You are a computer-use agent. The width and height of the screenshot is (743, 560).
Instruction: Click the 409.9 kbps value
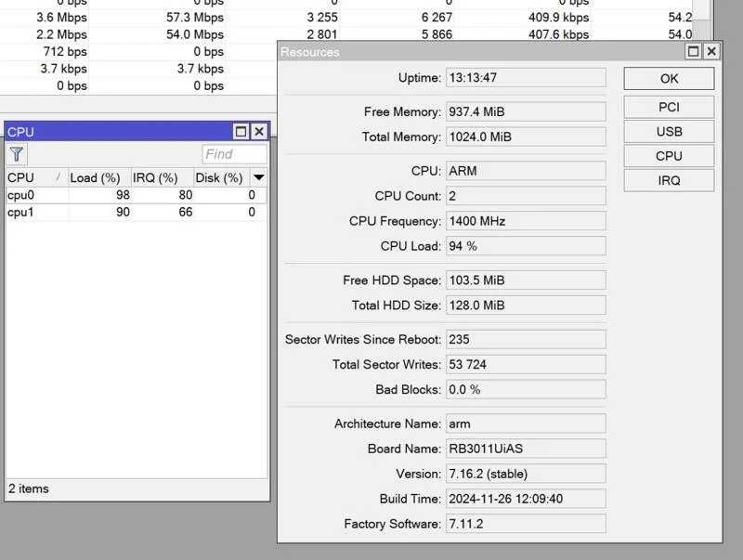click(x=559, y=18)
